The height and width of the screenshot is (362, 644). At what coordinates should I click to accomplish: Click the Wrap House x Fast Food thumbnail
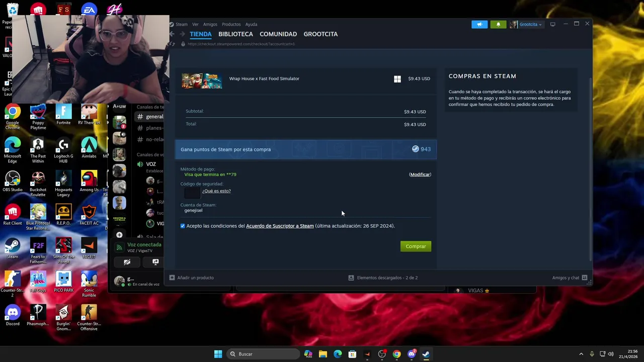point(202,80)
